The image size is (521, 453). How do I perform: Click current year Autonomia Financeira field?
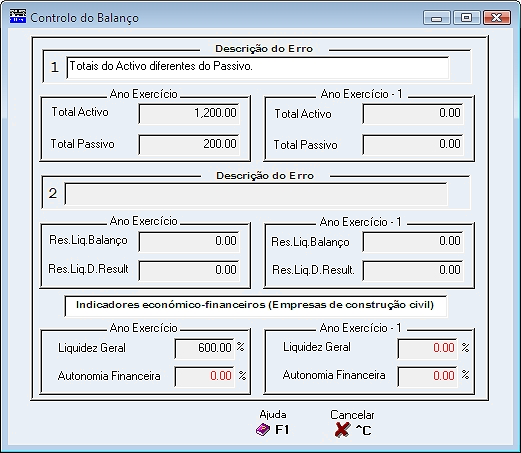(204, 377)
